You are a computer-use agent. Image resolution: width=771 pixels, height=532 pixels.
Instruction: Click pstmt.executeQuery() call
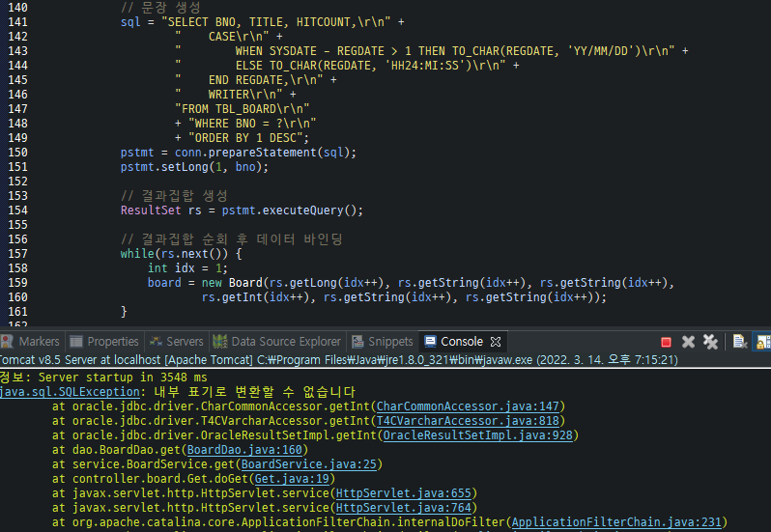[289, 210]
